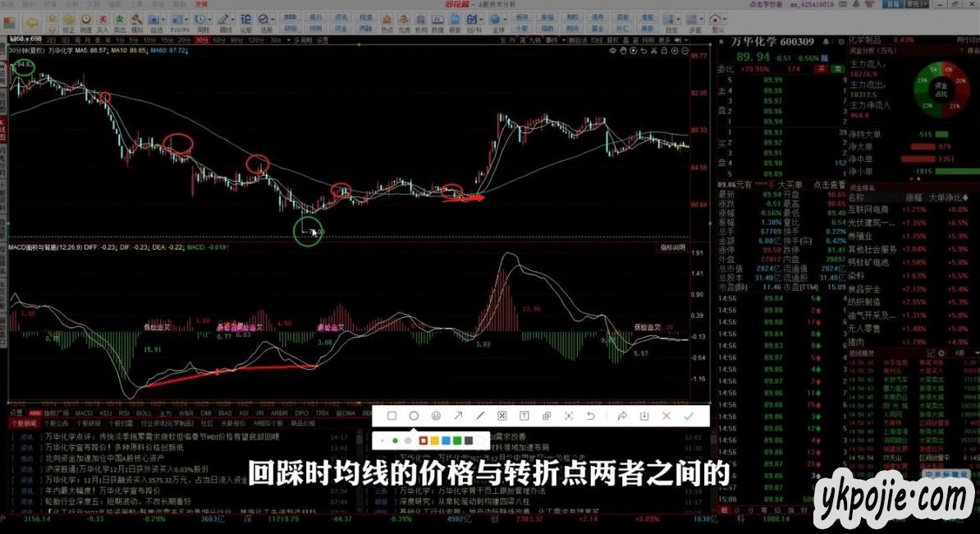This screenshot has height=534, width=980.
Task: Cancel screenshot with red X icon
Action: click(666, 417)
